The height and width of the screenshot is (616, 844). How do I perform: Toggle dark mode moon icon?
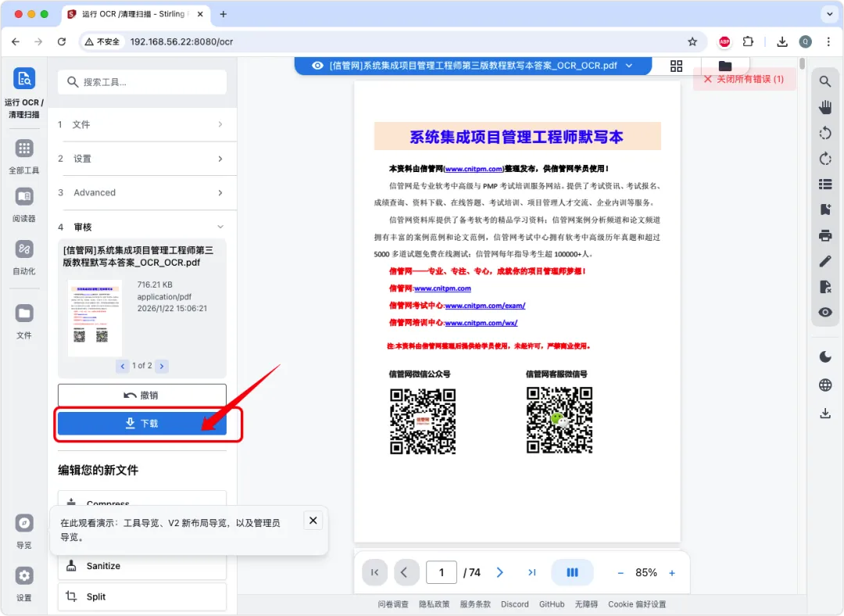[825, 357]
